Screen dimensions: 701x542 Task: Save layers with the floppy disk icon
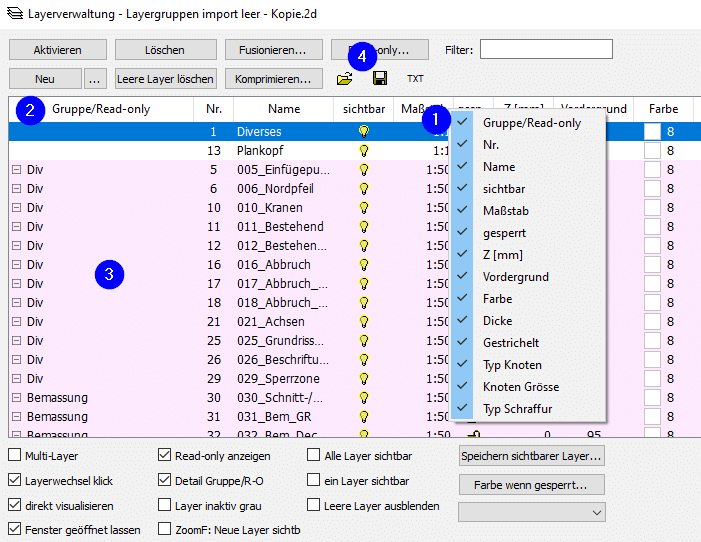pyautogui.click(x=380, y=79)
